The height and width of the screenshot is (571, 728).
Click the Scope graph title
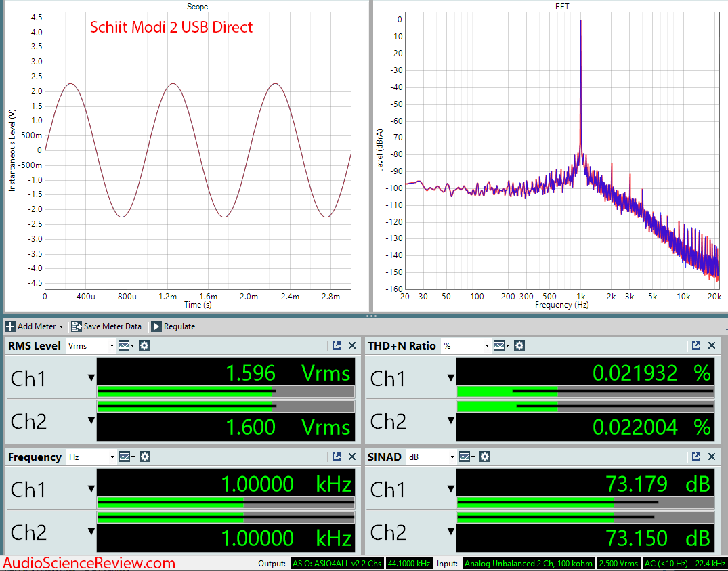pos(197,7)
